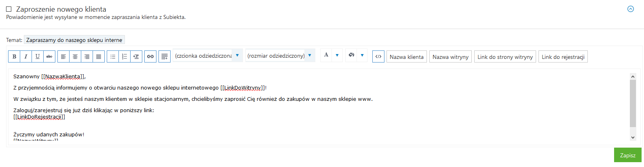The image size is (644, 167).
Task: Insert an ordered numbered list
Action: point(125,56)
